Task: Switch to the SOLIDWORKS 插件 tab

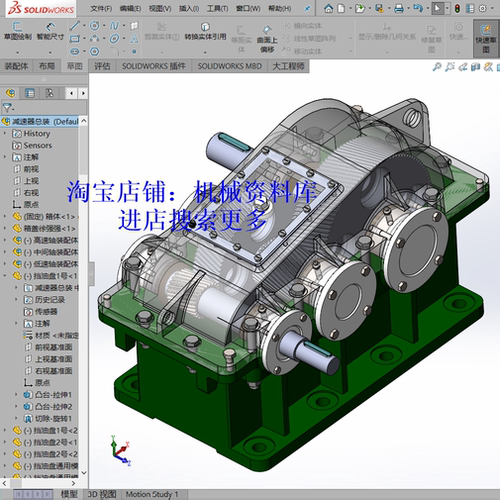Action: (x=154, y=66)
